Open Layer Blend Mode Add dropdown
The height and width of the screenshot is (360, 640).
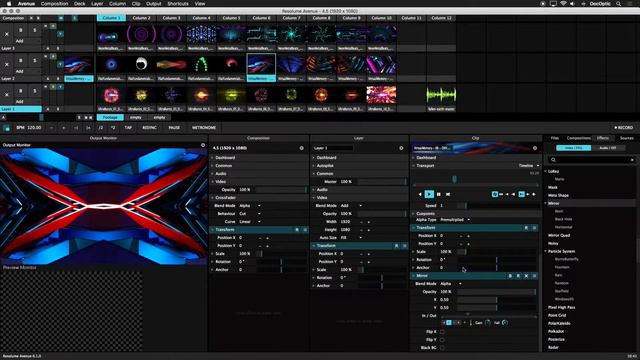(x=351, y=206)
